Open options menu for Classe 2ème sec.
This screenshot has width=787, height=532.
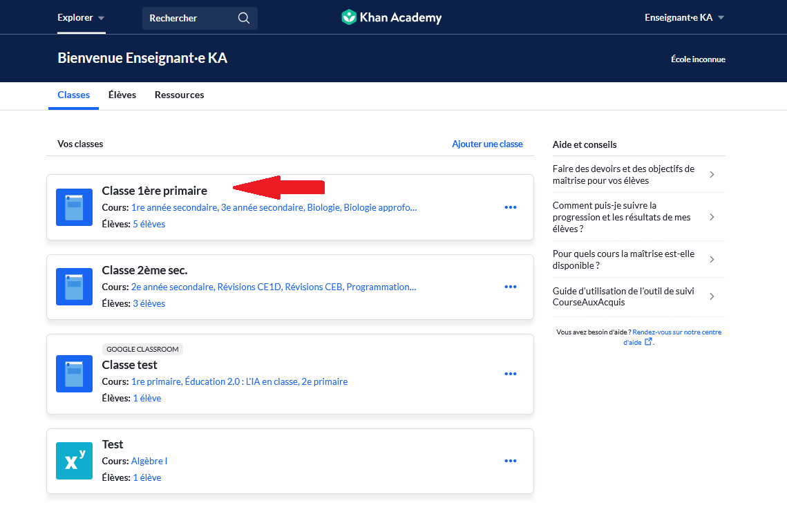[511, 287]
